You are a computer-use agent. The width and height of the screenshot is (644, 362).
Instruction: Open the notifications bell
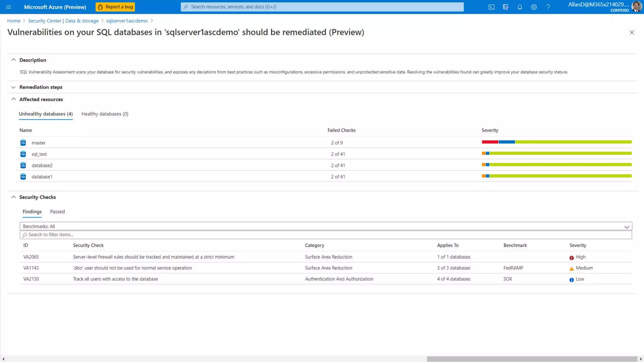pyautogui.click(x=519, y=7)
